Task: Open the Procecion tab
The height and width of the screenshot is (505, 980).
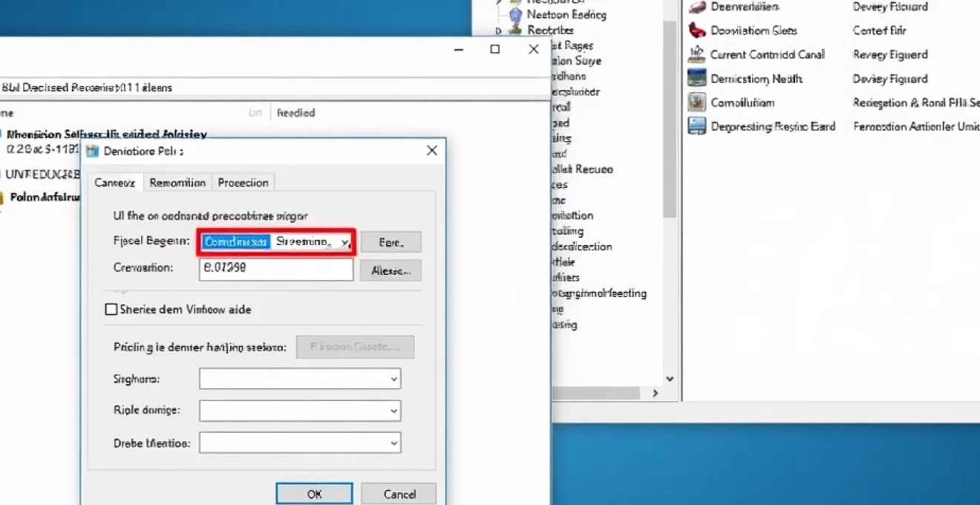Action: (x=244, y=183)
